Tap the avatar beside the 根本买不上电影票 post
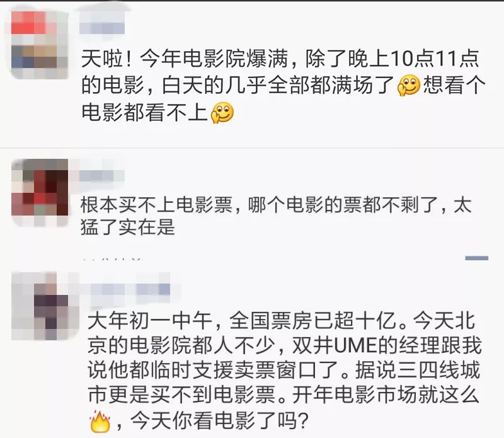The width and height of the screenshot is (504, 438). click(x=40, y=192)
